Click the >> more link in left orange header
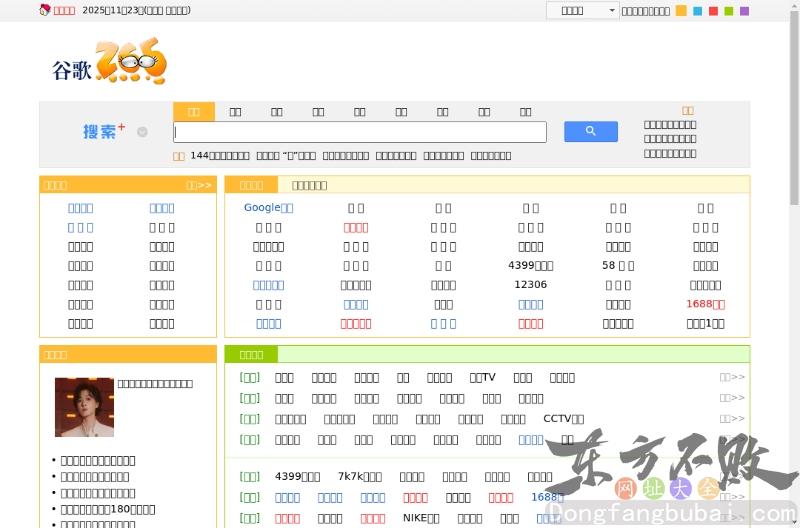Viewport: 800px width, 528px height. click(198, 185)
